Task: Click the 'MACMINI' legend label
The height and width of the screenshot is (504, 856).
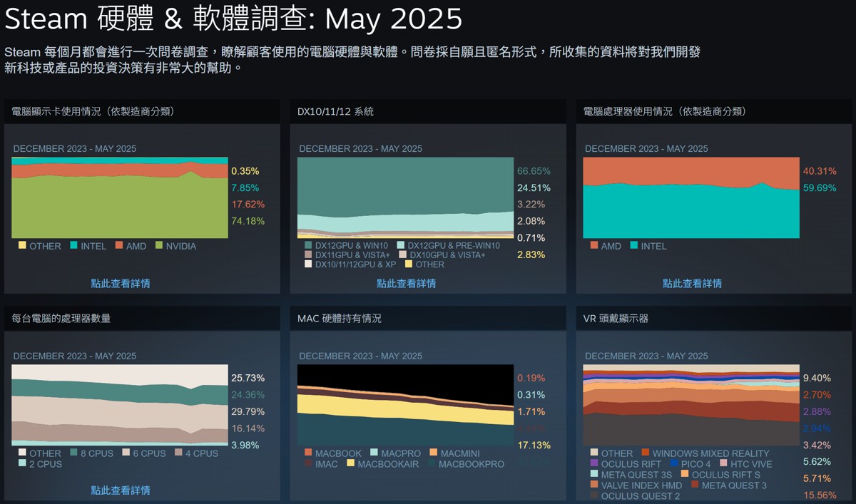Action: point(460,453)
